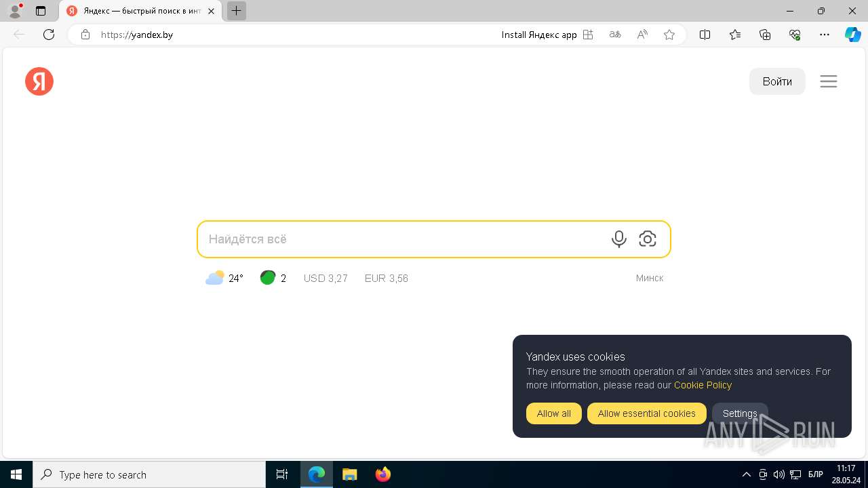Start voice search with the microphone icon
Viewport: 868px width, 488px height.
click(618, 239)
